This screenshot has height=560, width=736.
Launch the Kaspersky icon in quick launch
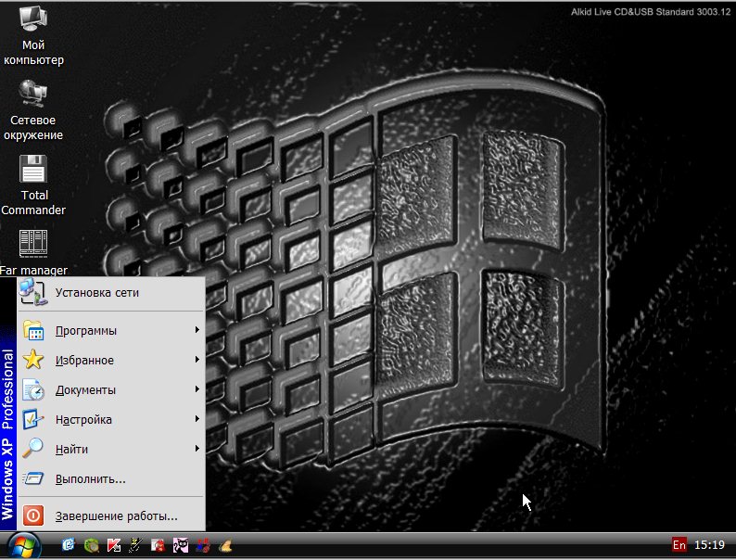[x=114, y=545]
